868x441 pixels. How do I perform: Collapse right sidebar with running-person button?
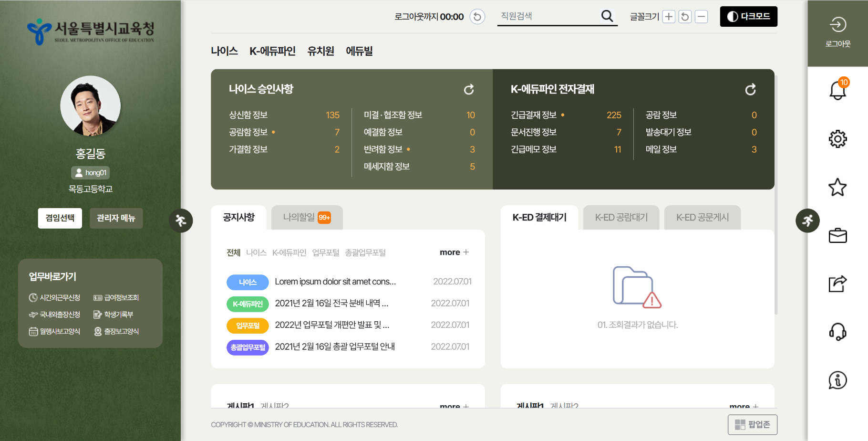pyautogui.click(x=807, y=220)
